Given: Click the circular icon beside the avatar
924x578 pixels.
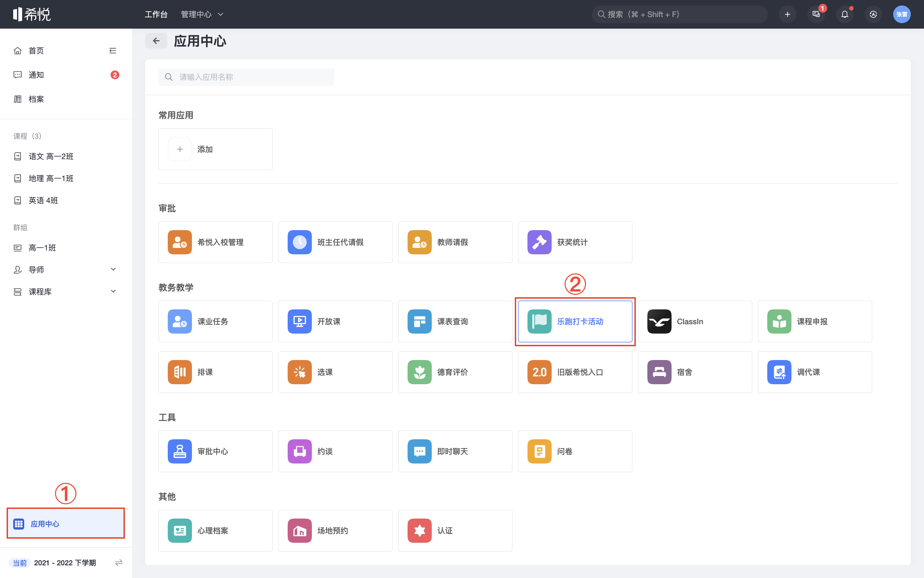Looking at the screenshot, I should coord(873,14).
